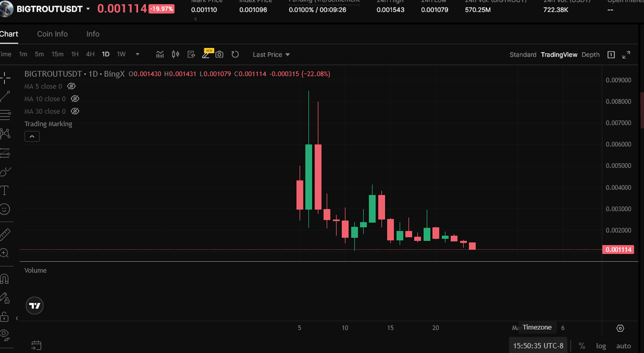Collapse the drawing toolbar side arrow
Screen dimensions: 644x353
[17, 318]
